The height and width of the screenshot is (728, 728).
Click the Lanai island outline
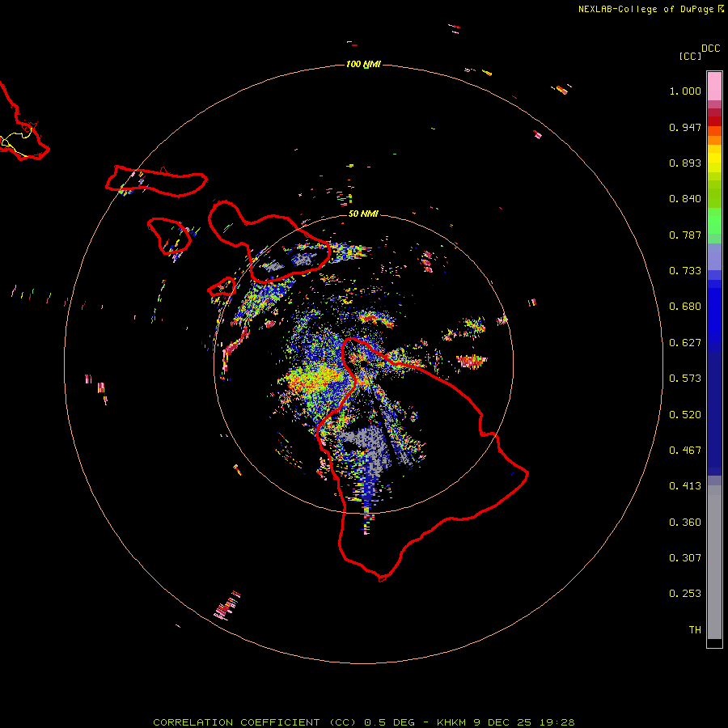(x=169, y=236)
